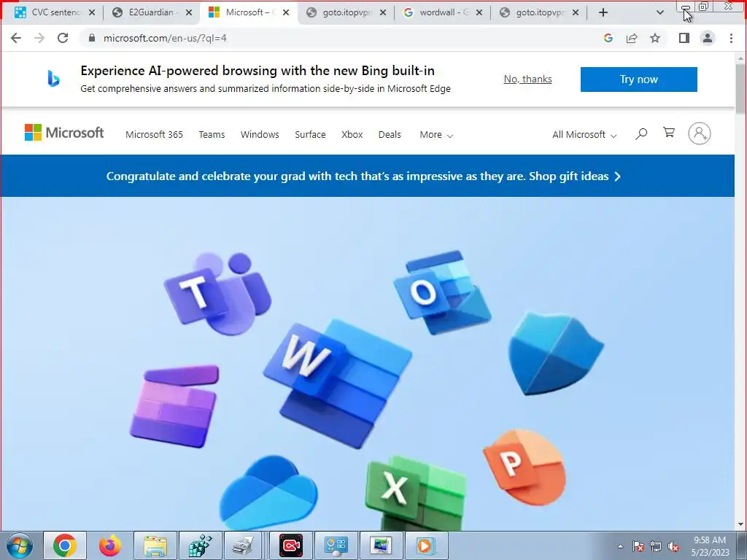Switch to the first goto.itopvpn tab
Screen dimensions: 747x560
point(347,12)
